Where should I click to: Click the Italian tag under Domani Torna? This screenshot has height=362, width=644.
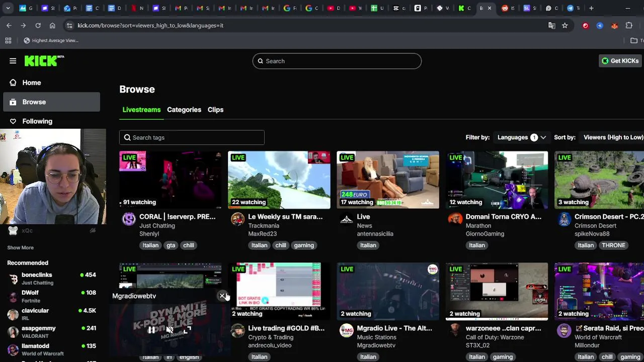(x=477, y=245)
